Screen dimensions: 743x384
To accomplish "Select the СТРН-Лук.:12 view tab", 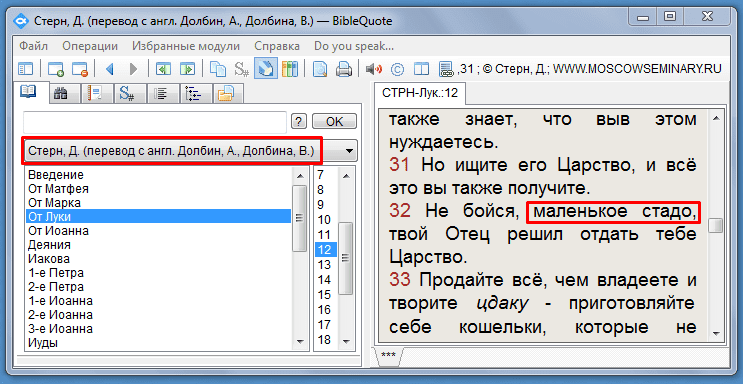I will pos(420,93).
